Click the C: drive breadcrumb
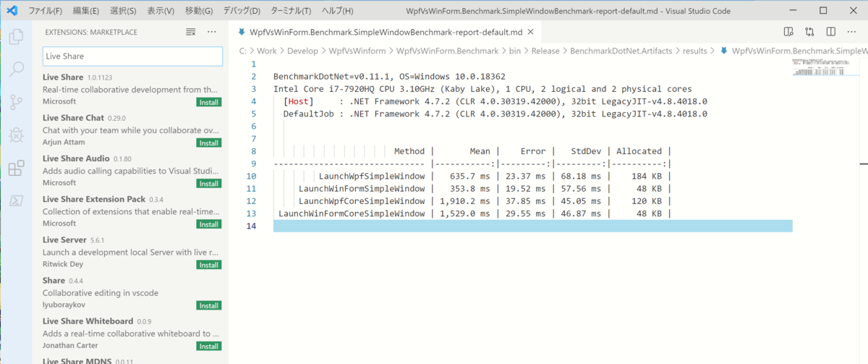The height and width of the screenshot is (364, 868). [243, 51]
